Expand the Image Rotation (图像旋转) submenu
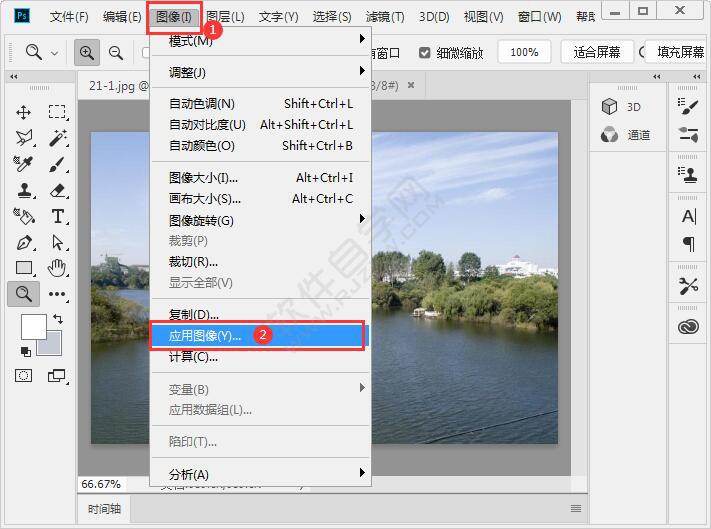This screenshot has height=529, width=711. [x=260, y=220]
